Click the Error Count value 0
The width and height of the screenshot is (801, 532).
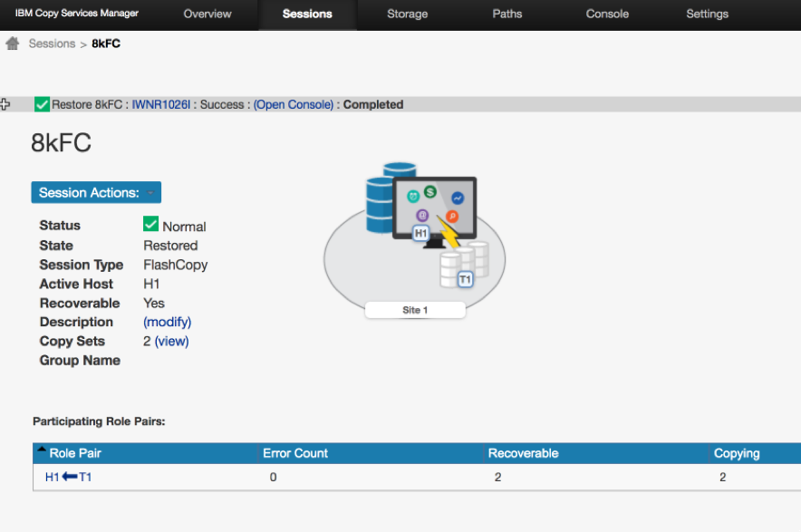274,478
